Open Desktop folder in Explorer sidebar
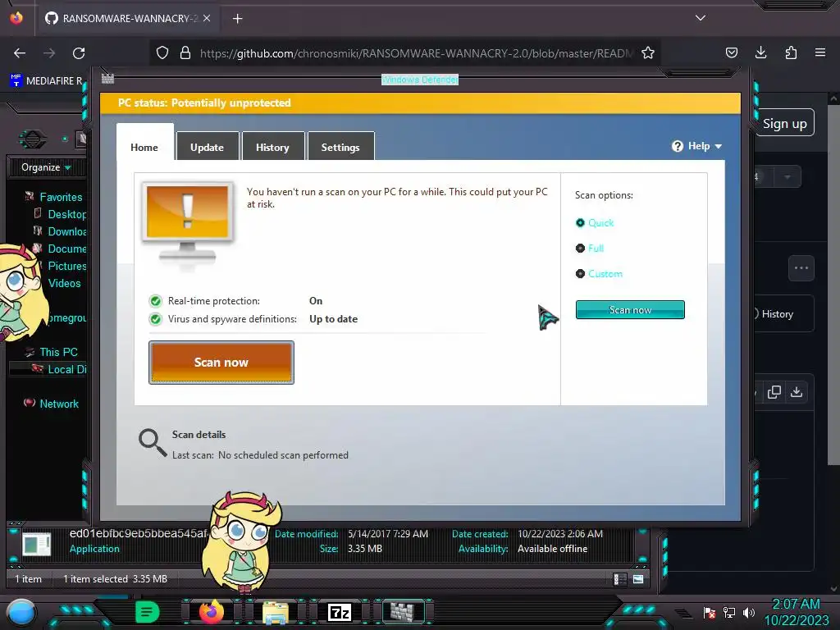The image size is (840, 630). coord(61,214)
